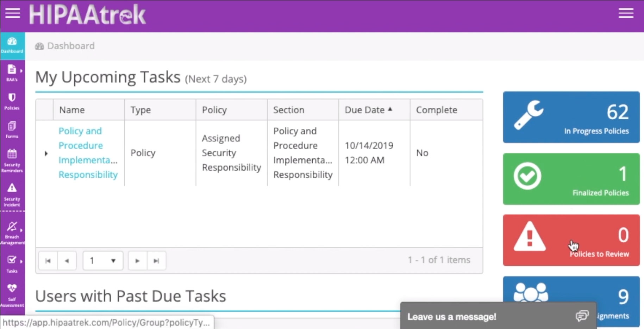The height and width of the screenshot is (329, 644).
Task: Go to Forms in the sidebar
Action: 12,129
